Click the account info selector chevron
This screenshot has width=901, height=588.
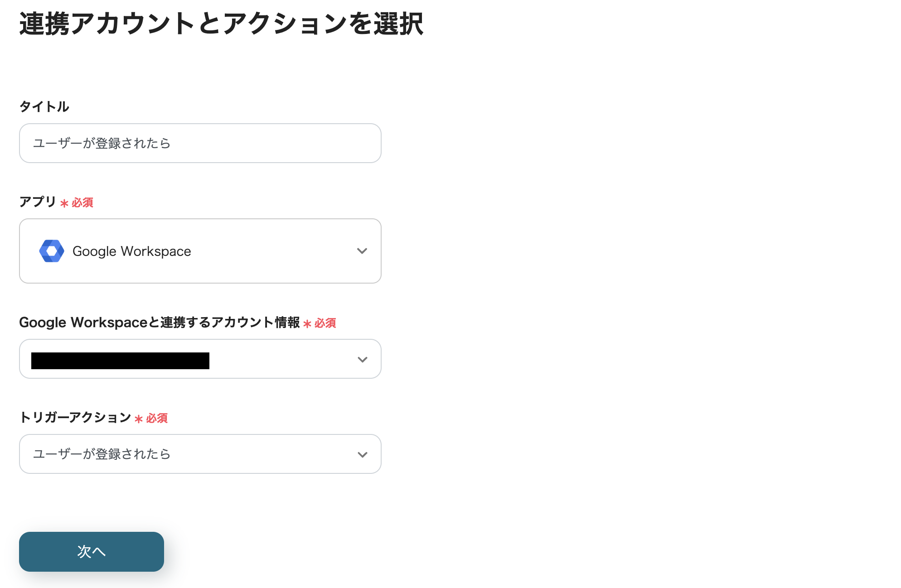click(362, 359)
